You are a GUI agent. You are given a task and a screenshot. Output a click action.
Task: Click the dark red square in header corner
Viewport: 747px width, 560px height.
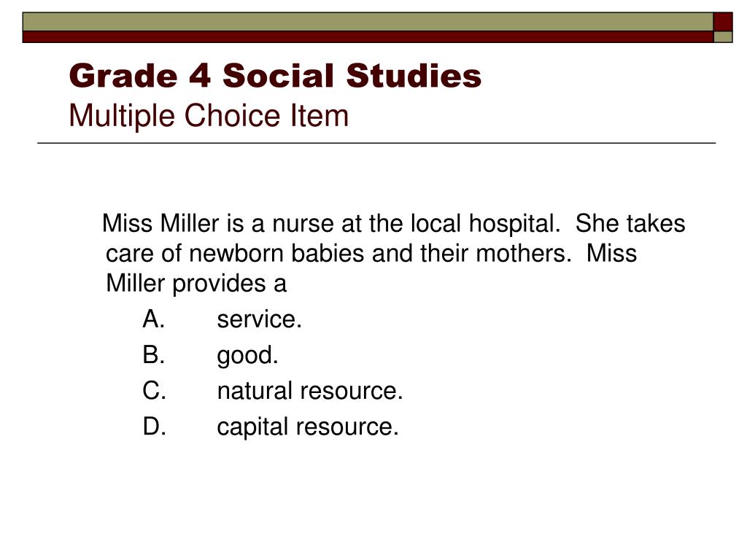pyautogui.click(x=723, y=22)
